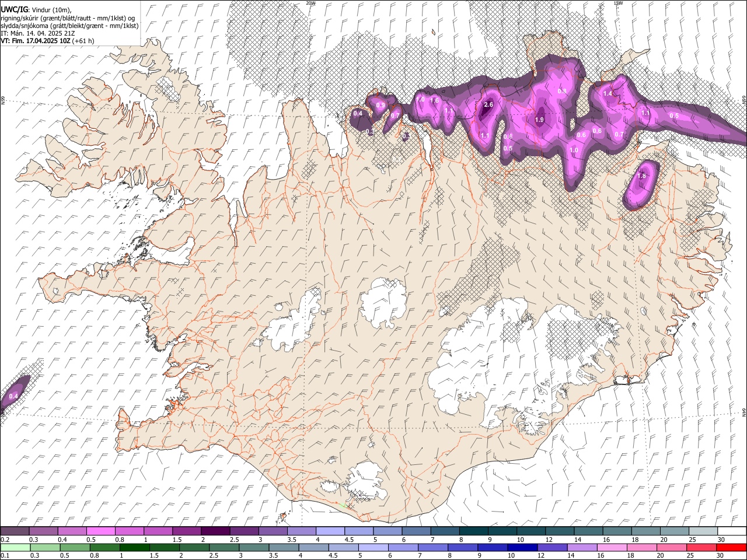Click the 1.8 value in the isolated purple cell
Viewport: 747px width, 560px height.
point(641,176)
